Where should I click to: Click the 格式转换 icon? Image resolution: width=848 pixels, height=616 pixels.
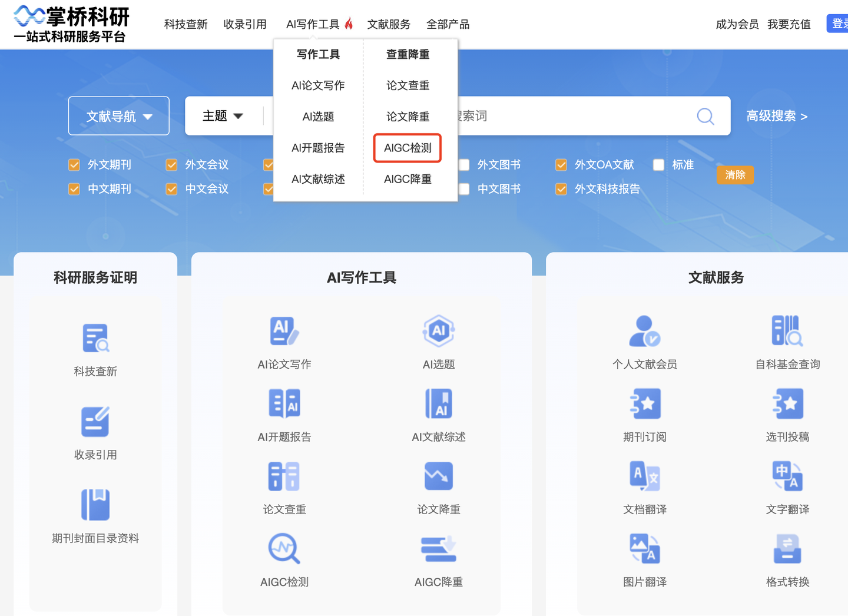787,548
